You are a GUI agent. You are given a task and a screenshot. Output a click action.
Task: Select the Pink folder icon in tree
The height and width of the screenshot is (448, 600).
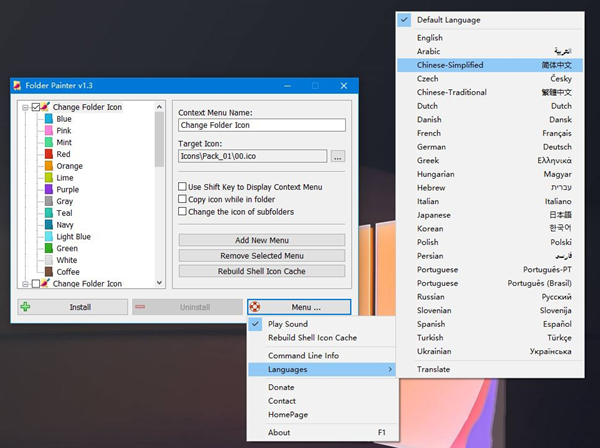click(x=48, y=131)
